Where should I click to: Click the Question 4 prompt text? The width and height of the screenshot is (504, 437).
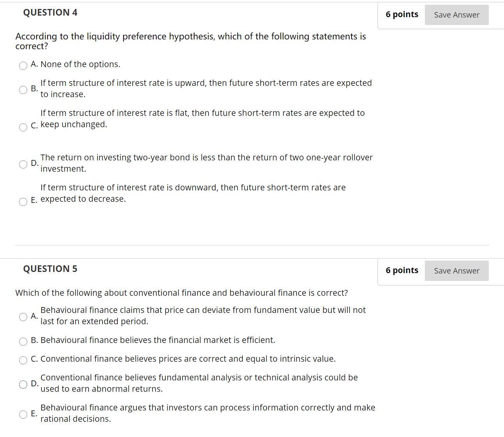pos(190,41)
